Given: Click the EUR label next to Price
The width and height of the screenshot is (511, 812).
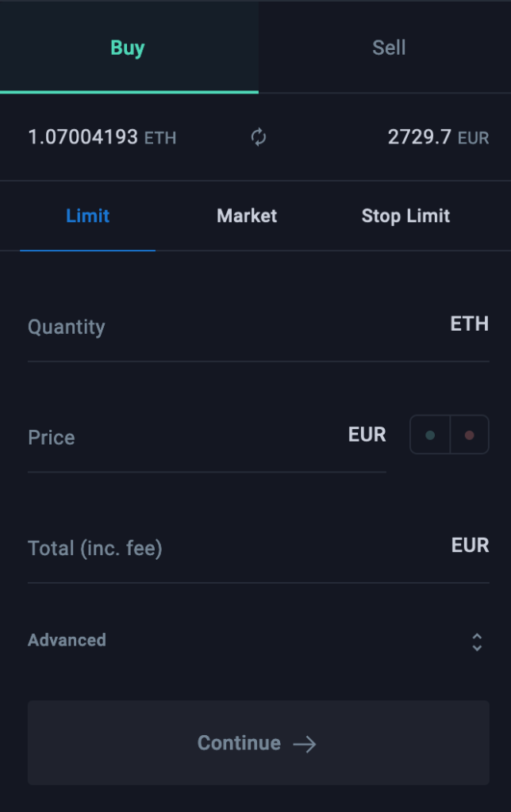Looking at the screenshot, I should pyautogui.click(x=366, y=435).
